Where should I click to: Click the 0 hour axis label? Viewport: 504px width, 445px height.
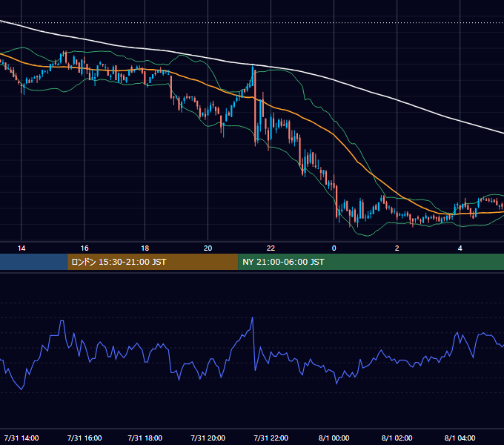(x=334, y=248)
